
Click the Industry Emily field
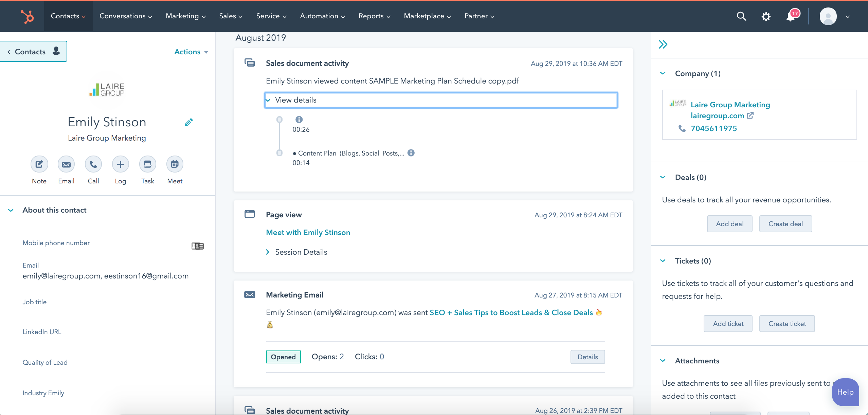click(x=43, y=393)
